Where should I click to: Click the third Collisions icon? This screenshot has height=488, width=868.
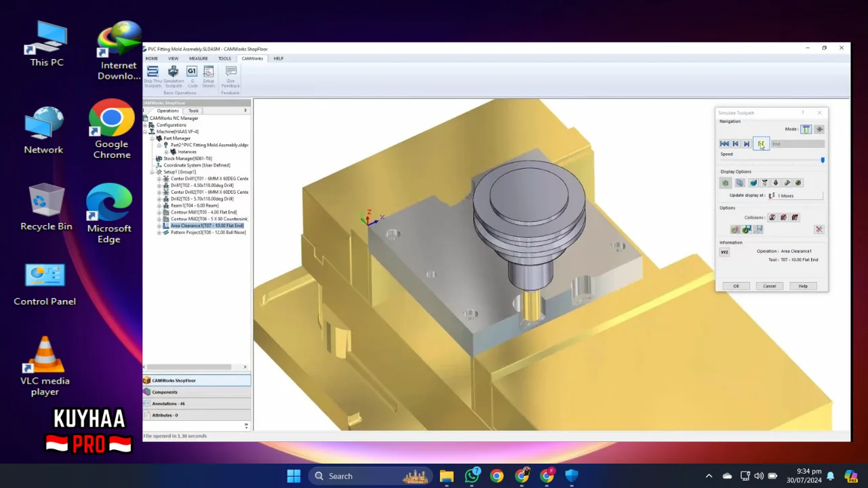(795, 218)
